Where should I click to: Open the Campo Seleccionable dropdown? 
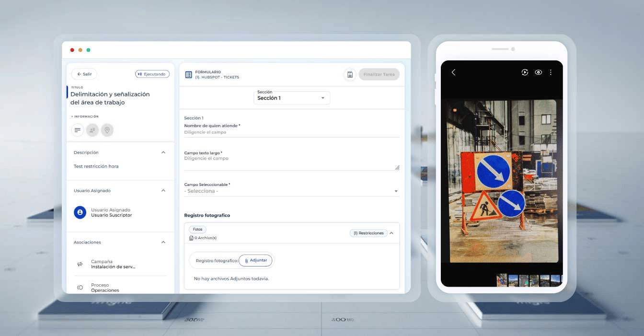(291, 191)
